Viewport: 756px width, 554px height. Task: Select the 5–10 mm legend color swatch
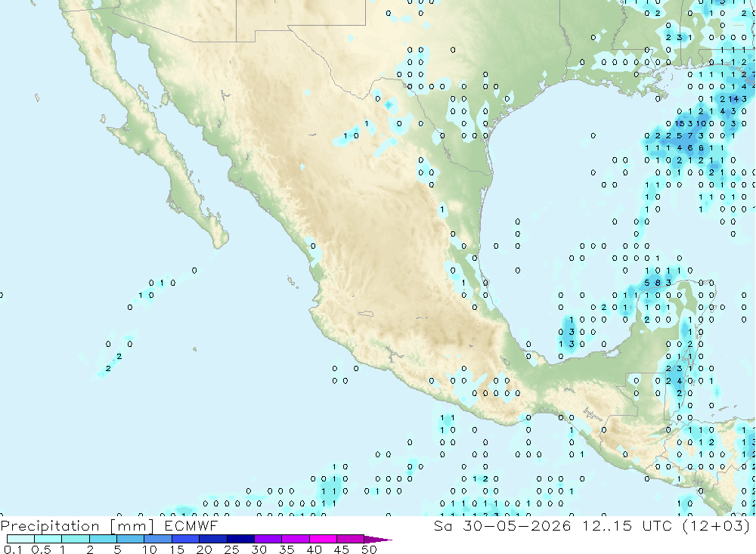tap(131, 539)
